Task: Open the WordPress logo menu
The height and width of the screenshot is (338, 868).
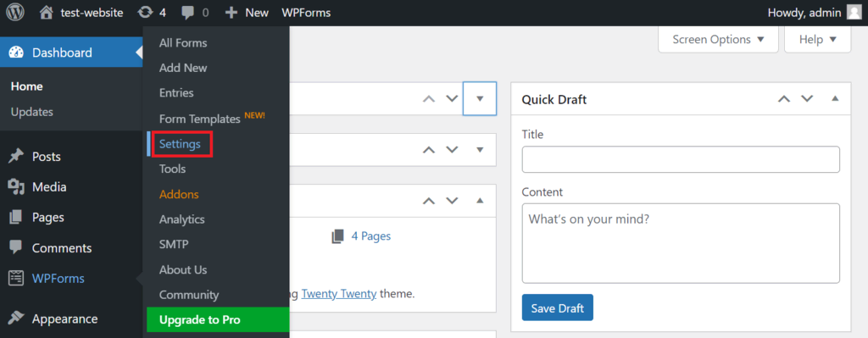Action: pyautogui.click(x=15, y=12)
